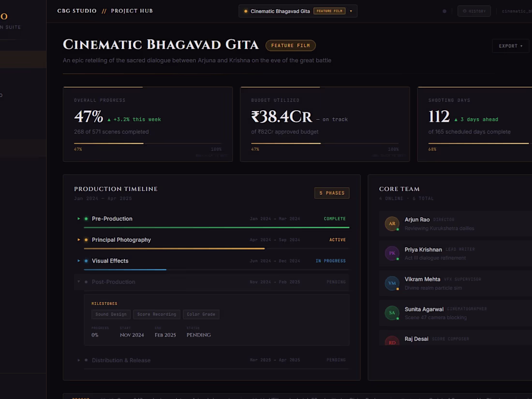Click the 'of ₹82Cr approved budget' text

pyautogui.click(x=285, y=132)
